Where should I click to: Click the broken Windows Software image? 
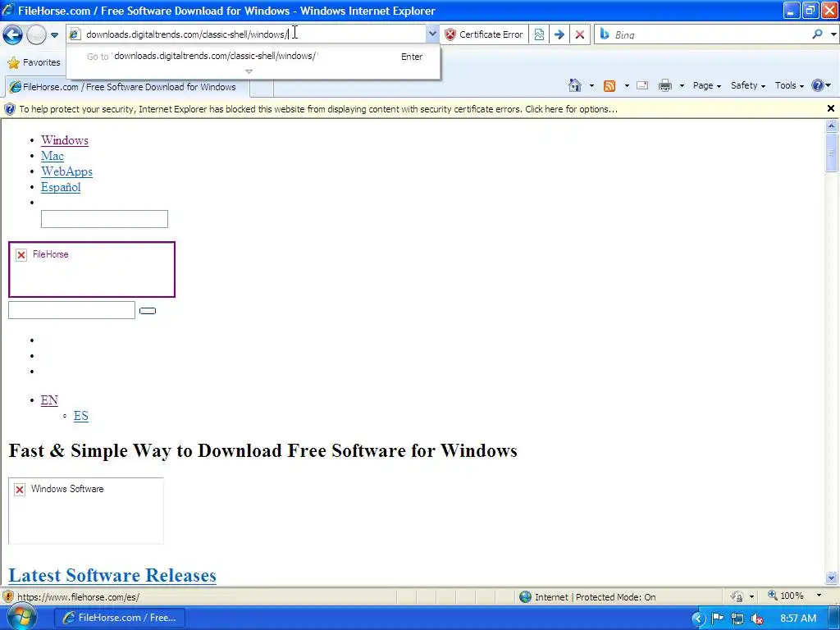86,511
